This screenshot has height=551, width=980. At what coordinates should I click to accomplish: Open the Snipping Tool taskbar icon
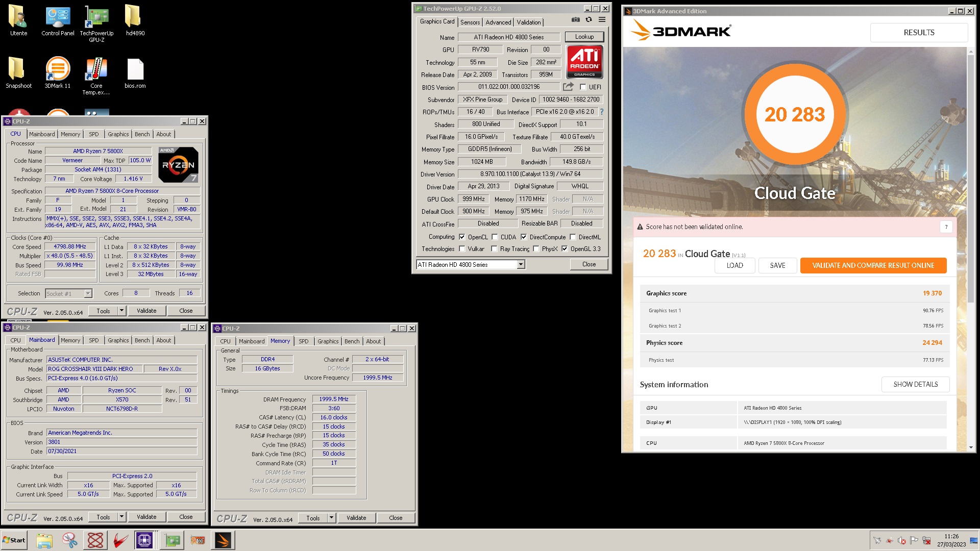tap(70, 540)
